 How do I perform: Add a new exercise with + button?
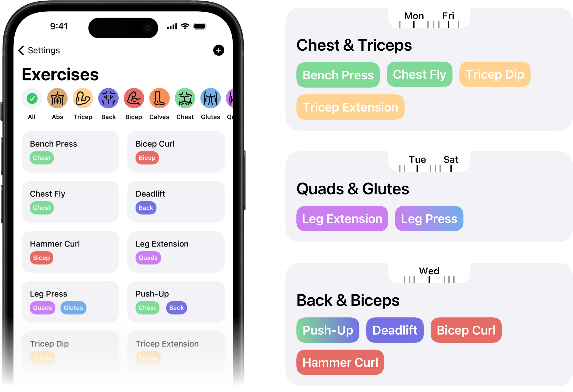pyautogui.click(x=219, y=50)
